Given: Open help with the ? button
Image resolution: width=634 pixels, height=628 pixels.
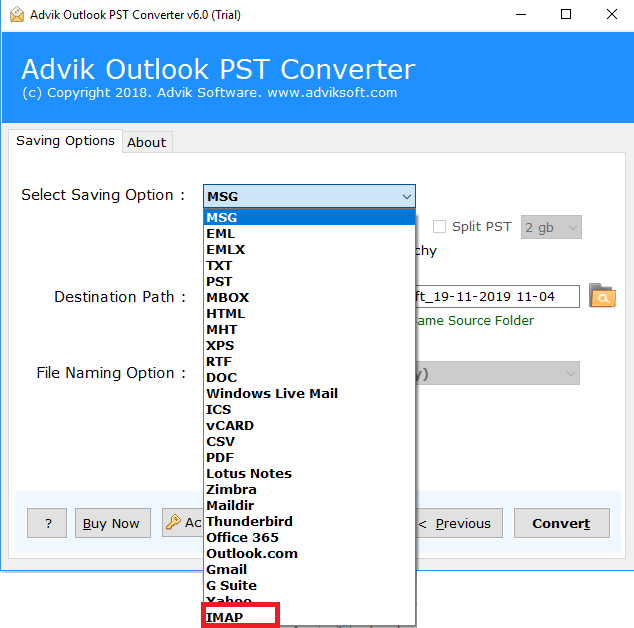Looking at the screenshot, I should 47,523.
